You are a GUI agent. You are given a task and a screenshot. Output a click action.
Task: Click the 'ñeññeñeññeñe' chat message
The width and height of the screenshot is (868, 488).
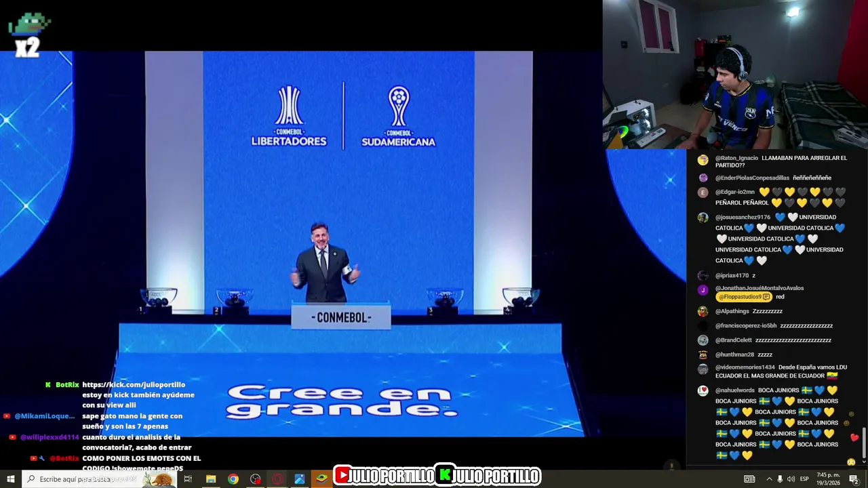pyautogui.click(x=812, y=178)
